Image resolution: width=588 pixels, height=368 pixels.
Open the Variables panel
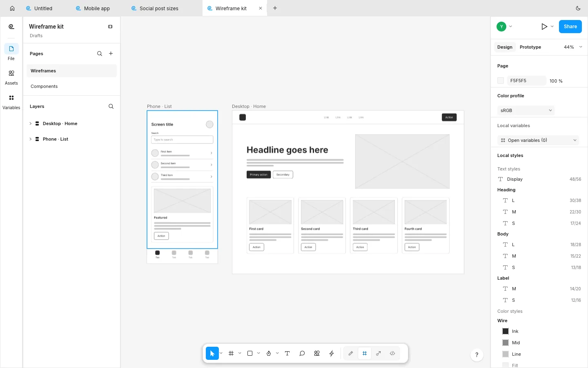tap(11, 101)
